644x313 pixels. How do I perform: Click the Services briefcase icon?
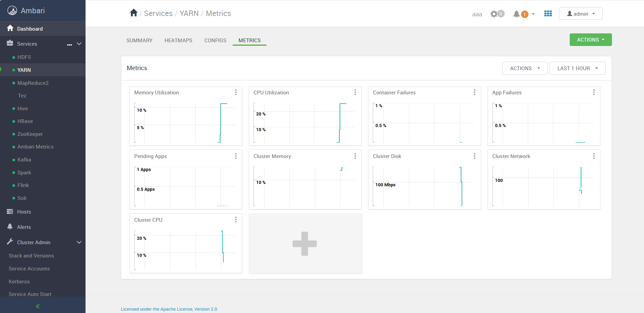(10, 43)
